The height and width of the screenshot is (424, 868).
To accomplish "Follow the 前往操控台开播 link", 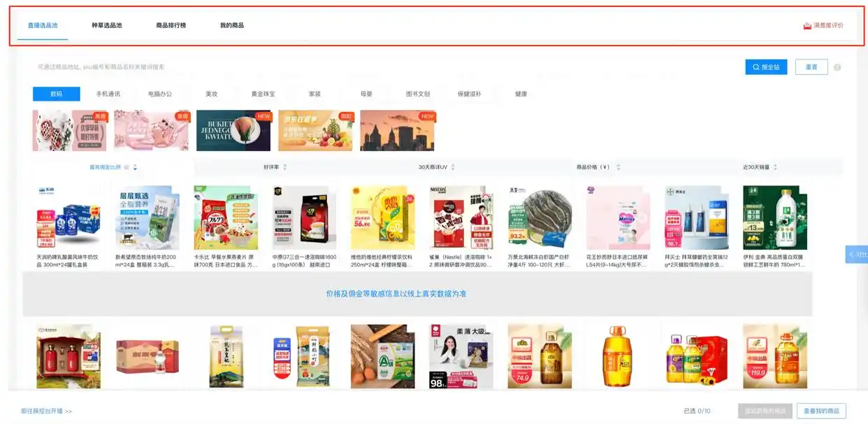I will click(x=47, y=411).
